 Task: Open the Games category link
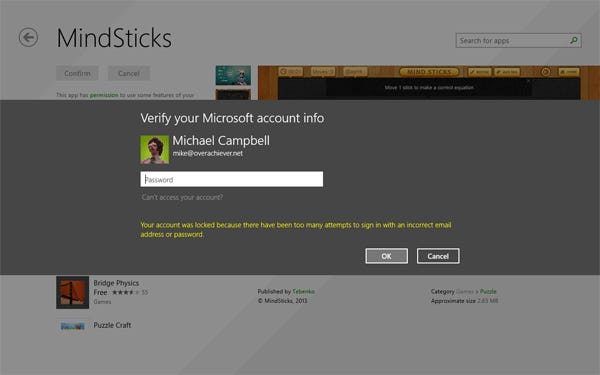tap(465, 292)
